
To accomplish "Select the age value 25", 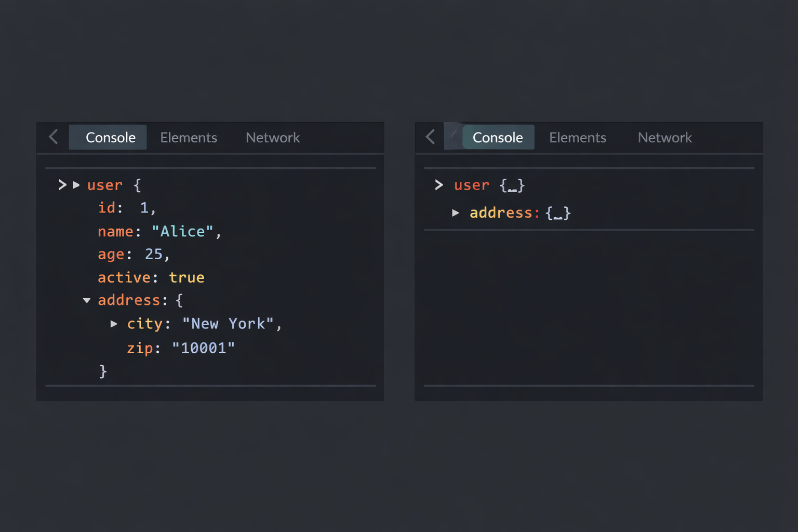I will pos(154,254).
